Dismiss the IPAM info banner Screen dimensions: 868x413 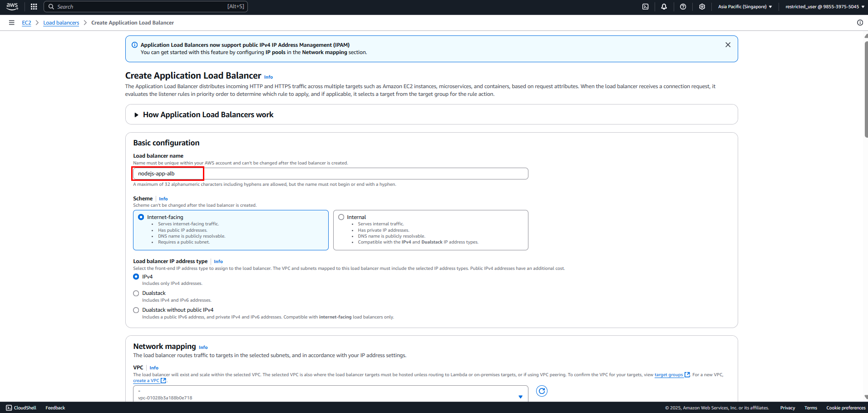pyautogui.click(x=728, y=45)
